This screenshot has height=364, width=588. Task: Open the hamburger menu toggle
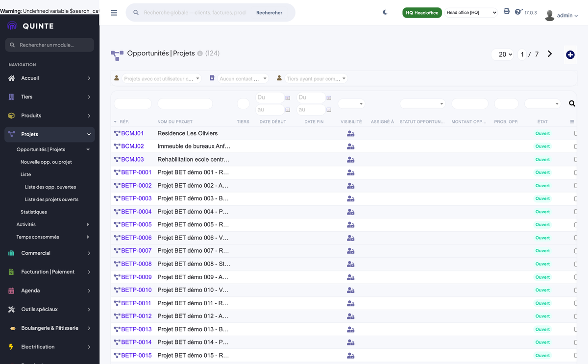coord(114,13)
